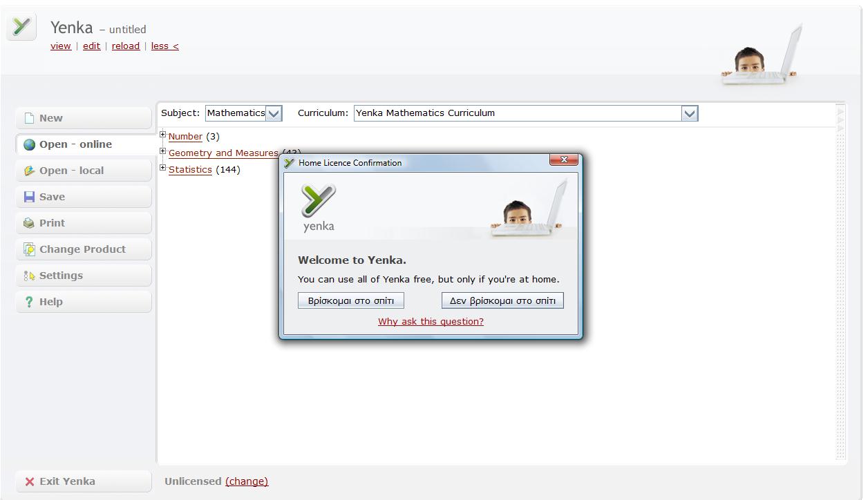Select Open - local menu item
This screenshot has height=500, width=868.
click(84, 171)
